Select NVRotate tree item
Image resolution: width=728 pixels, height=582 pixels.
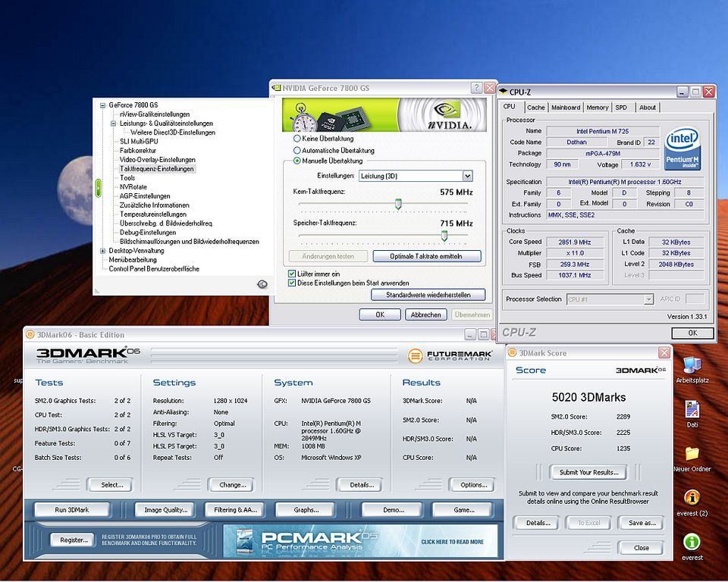tap(133, 187)
